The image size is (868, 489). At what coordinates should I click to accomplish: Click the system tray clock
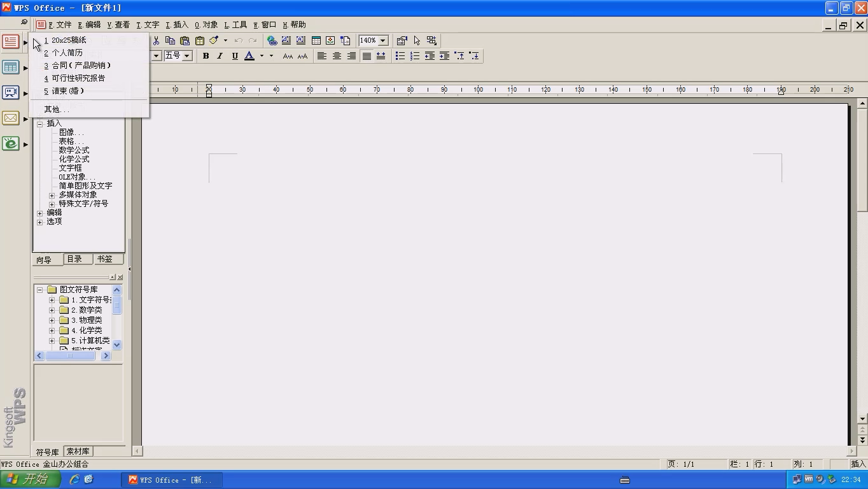pyautogui.click(x=851, y=479)
